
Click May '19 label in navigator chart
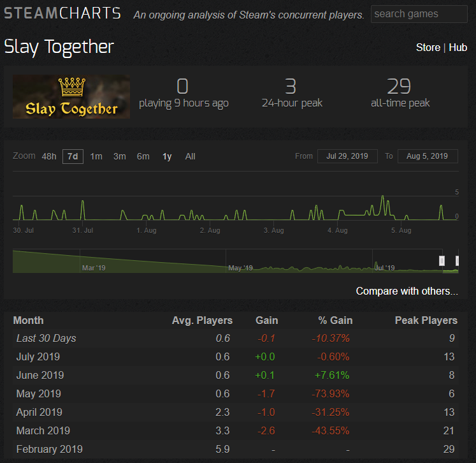(240, 268)
